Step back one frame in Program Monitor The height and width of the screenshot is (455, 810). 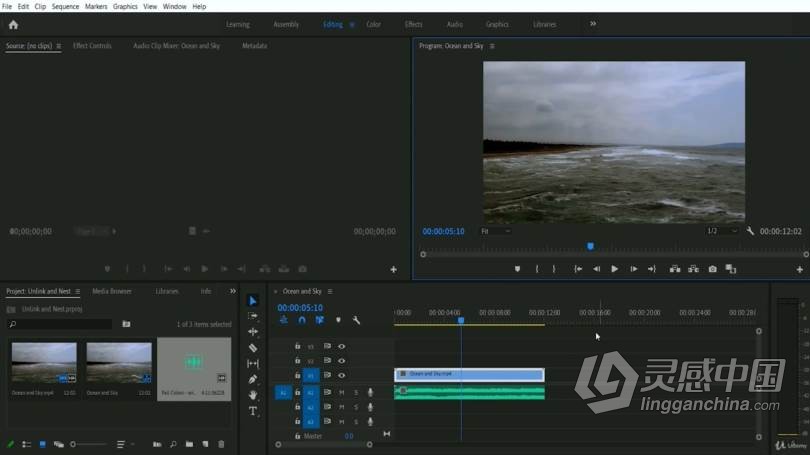(x=596, y=269)
